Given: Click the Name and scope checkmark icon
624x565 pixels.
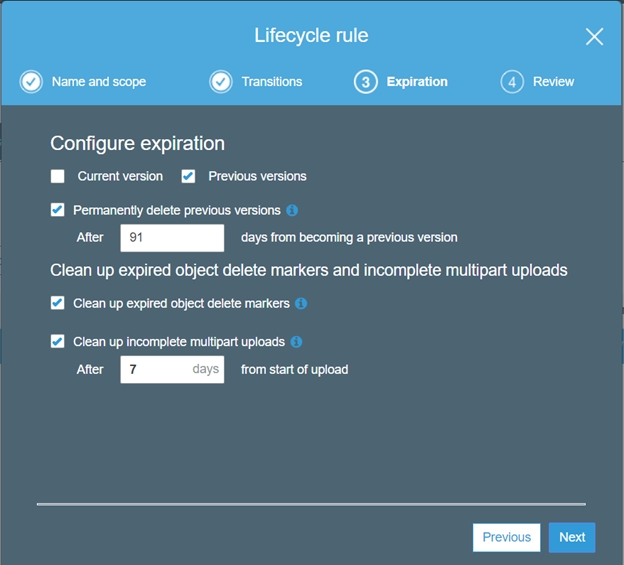Looking at the screenshot, I should pos(31,82).
